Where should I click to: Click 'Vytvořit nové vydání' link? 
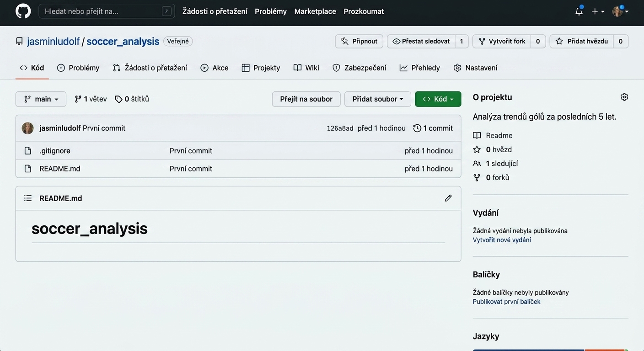pos(502,240)
